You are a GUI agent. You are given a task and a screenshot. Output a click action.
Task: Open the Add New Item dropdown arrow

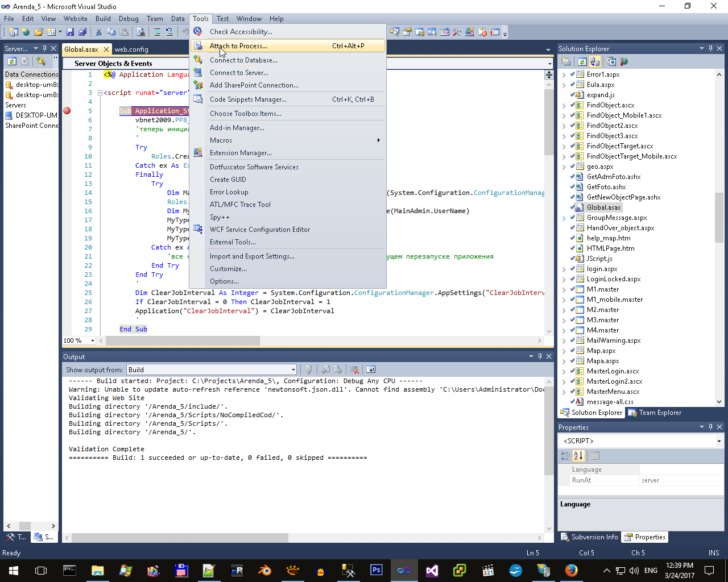60,32
